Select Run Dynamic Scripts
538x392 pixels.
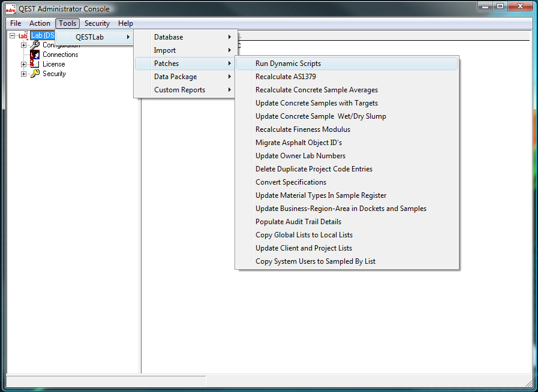(288, 64)
